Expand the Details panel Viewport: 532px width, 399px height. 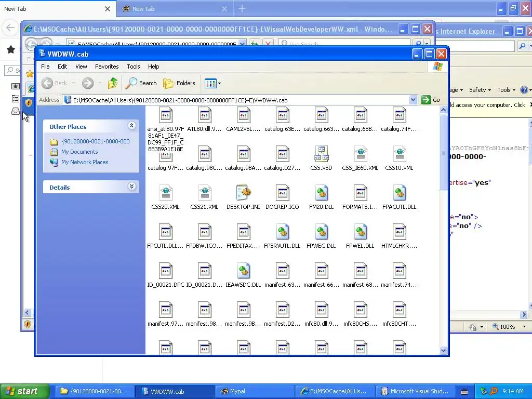point(131,187)
